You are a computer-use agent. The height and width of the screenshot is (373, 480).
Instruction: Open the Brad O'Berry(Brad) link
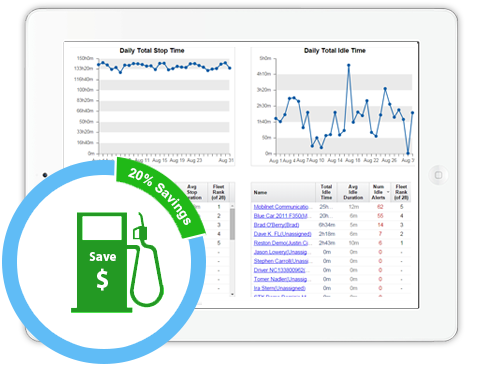pos(276,225)
